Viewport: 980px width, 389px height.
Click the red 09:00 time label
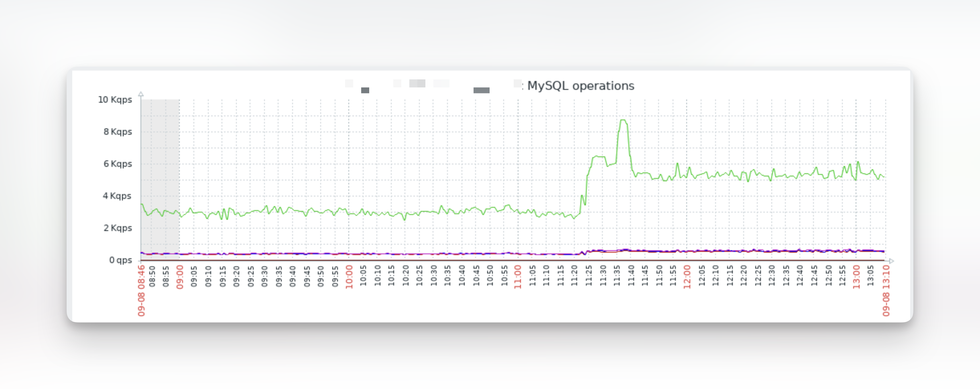pos(180,277)
